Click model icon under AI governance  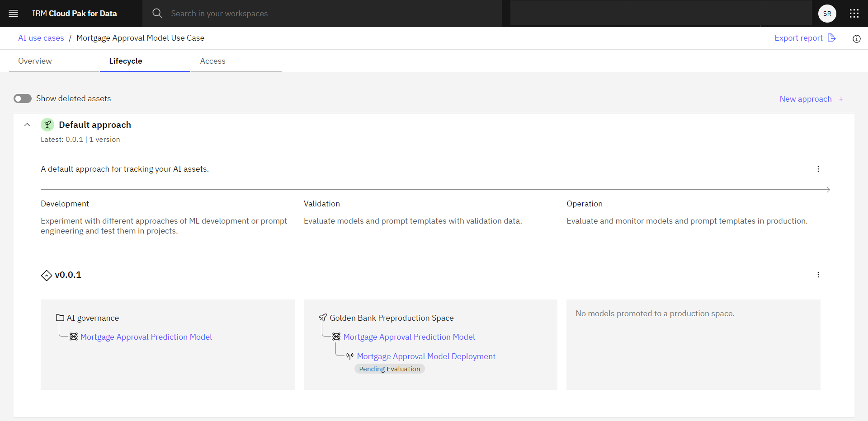[x=74, y=337]
